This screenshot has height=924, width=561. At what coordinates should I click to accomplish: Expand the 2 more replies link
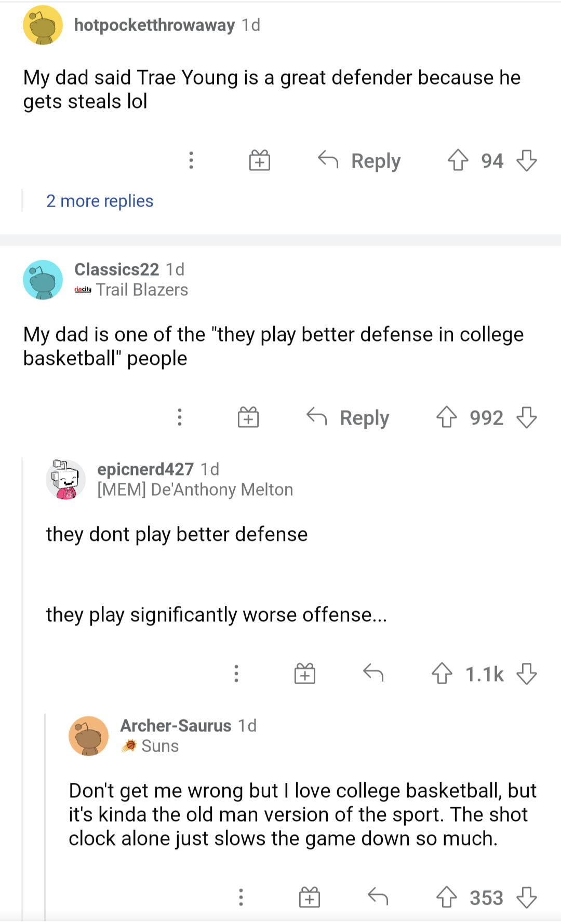(100, 200)
